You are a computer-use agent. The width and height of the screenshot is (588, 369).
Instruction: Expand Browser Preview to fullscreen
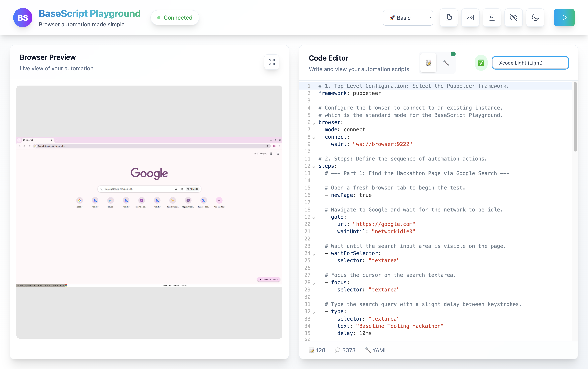tap(271, 62)
